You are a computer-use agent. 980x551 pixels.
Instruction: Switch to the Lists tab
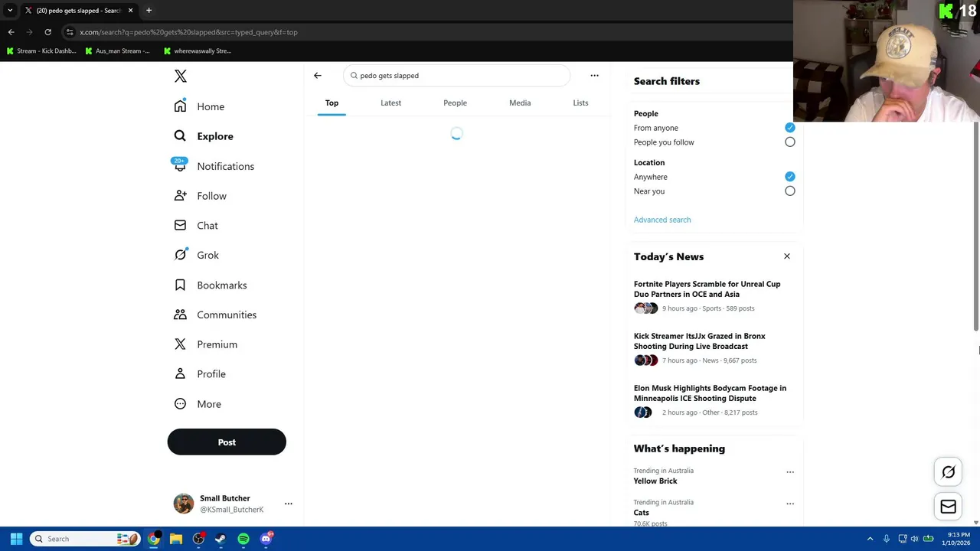[x=580, y=103]
